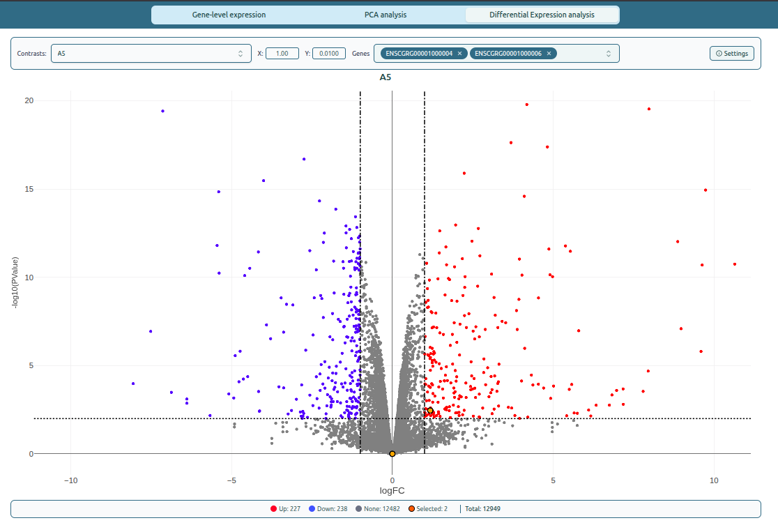This screenshot has width=778, height=532.
Task: Click the outlined selected point near right threshold
Action: 430,411
